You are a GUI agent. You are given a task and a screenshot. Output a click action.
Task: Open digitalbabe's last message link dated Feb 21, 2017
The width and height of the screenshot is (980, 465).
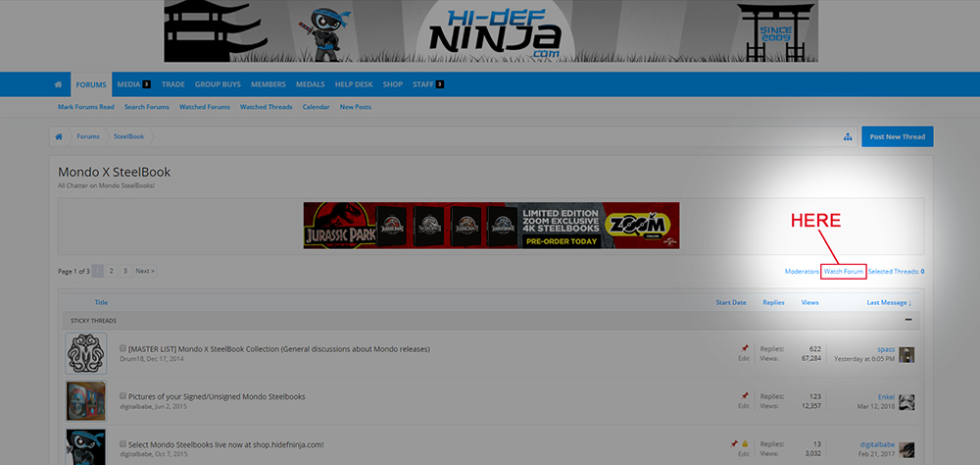[877, 444]
